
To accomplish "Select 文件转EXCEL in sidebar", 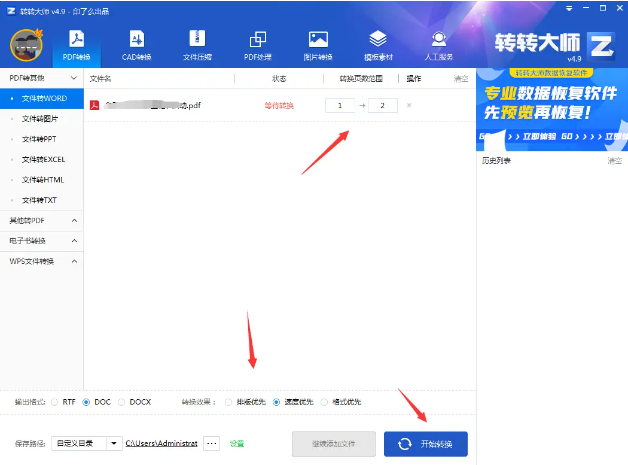I will [x=42, y=159].
